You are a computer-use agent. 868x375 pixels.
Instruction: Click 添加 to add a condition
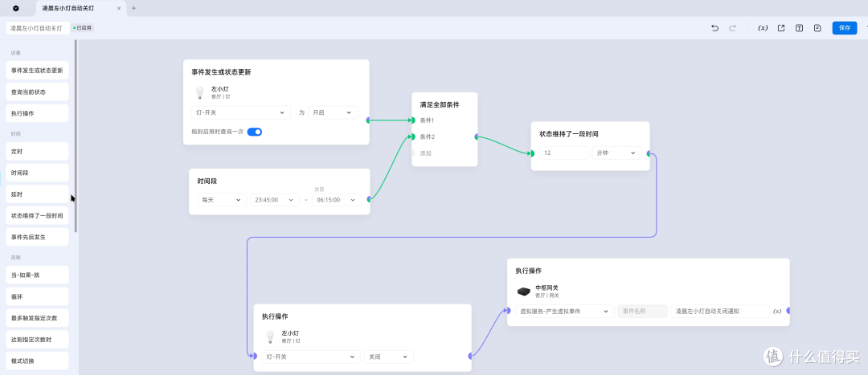(x=425, y=153)
